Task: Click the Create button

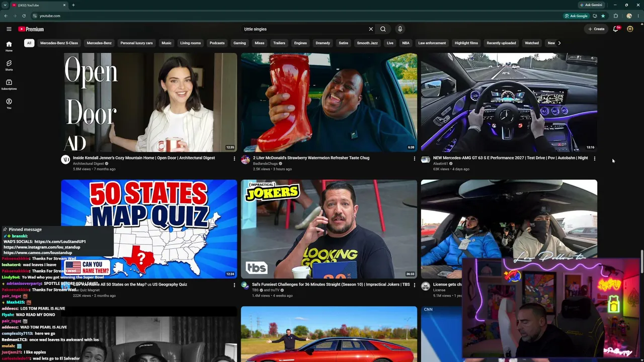Action: point(597,29)
